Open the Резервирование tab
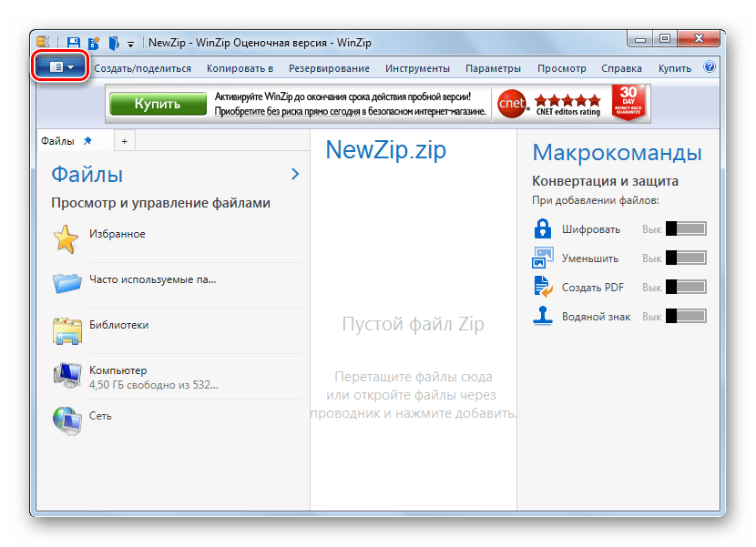756x547 pixels. click(330, 68)
